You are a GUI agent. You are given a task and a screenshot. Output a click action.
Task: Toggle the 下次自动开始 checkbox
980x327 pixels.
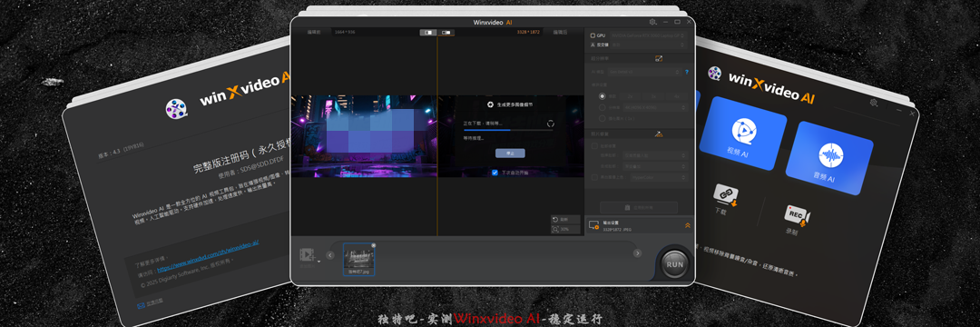coord(495,173)
